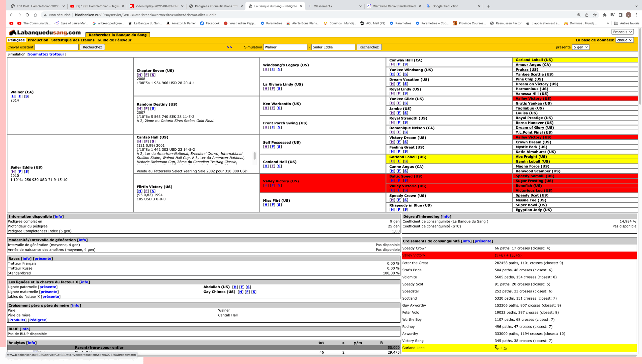
Task: Open the extensions puzzle icon
Action: (x=605, y=15)
